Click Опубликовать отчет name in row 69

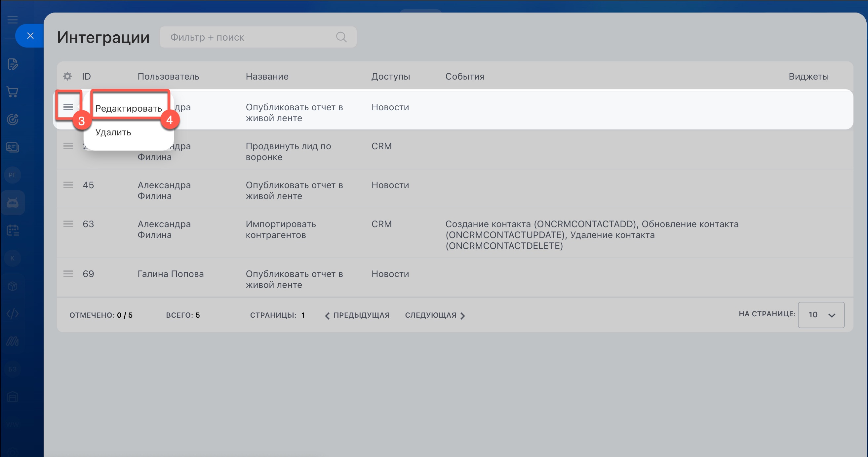[294, 279]
